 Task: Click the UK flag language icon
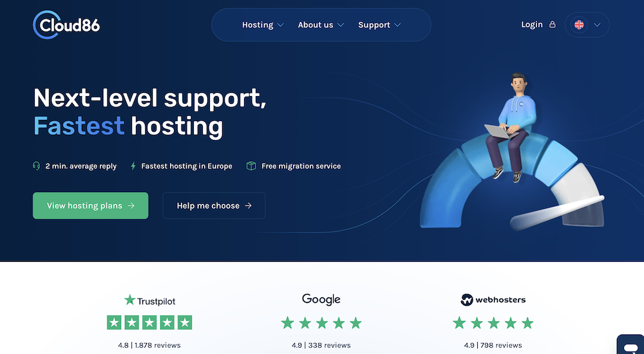(579, 25)
